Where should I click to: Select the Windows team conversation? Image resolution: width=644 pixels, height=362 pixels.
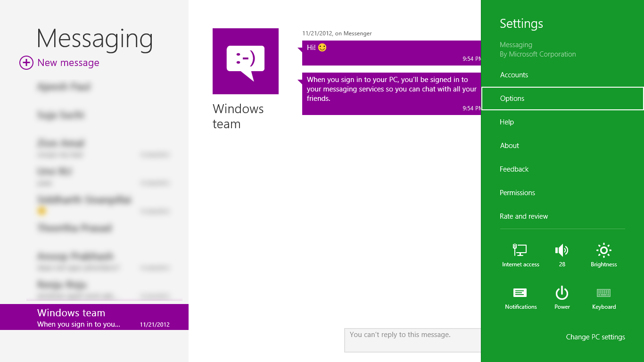click(94, 317)
